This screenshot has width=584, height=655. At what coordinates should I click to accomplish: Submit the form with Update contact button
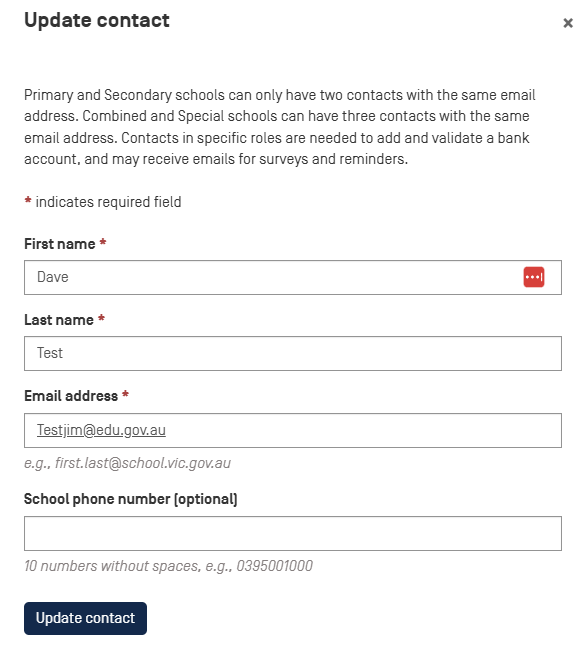(x=85, y=618)
